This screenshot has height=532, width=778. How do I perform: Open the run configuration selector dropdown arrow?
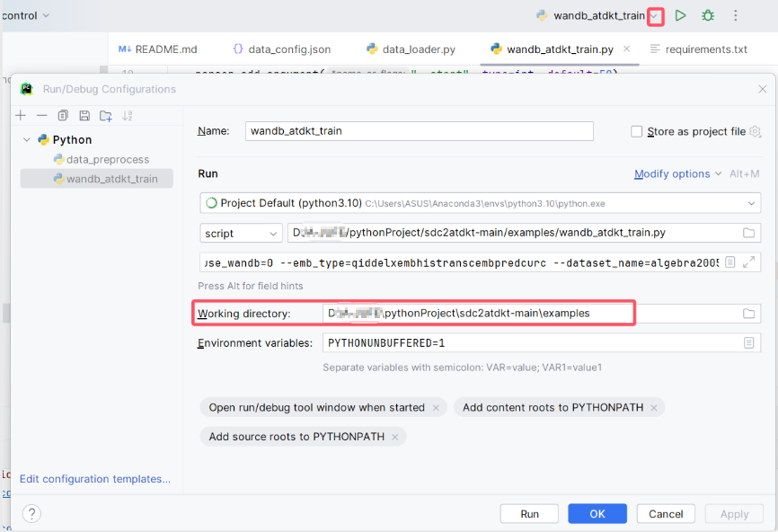(x=655, y=16)
